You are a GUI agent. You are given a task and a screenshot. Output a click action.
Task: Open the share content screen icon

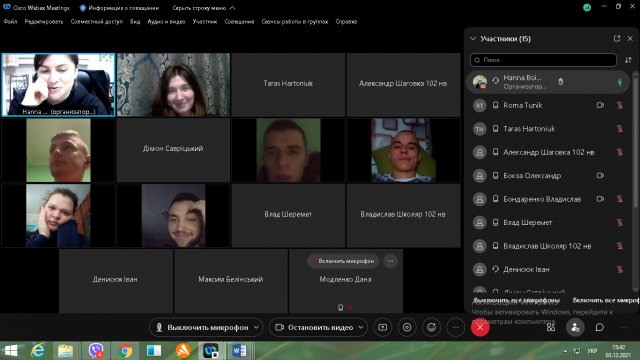[382, 327]
